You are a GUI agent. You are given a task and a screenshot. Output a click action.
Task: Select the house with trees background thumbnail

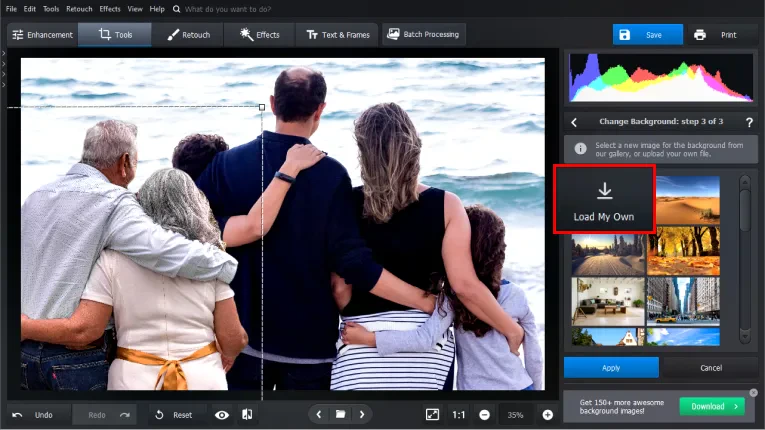pyautogui.click(x=608, y=337)
